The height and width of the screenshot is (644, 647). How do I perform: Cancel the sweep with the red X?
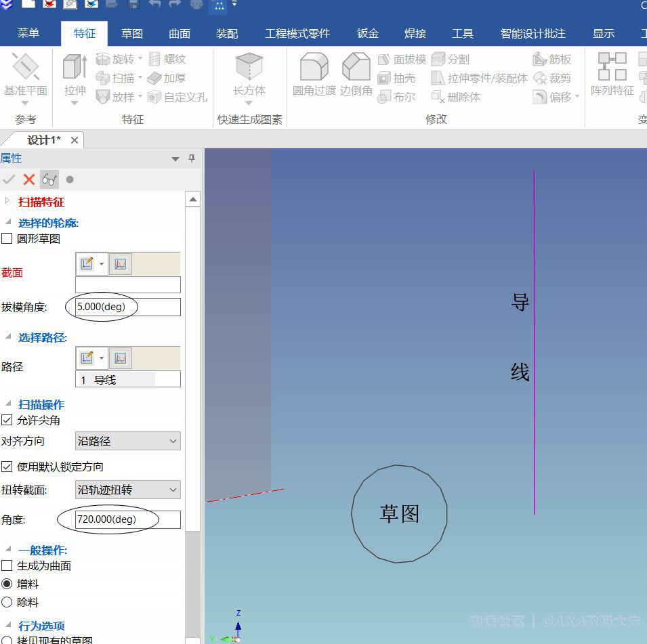[x=29, y=179]
